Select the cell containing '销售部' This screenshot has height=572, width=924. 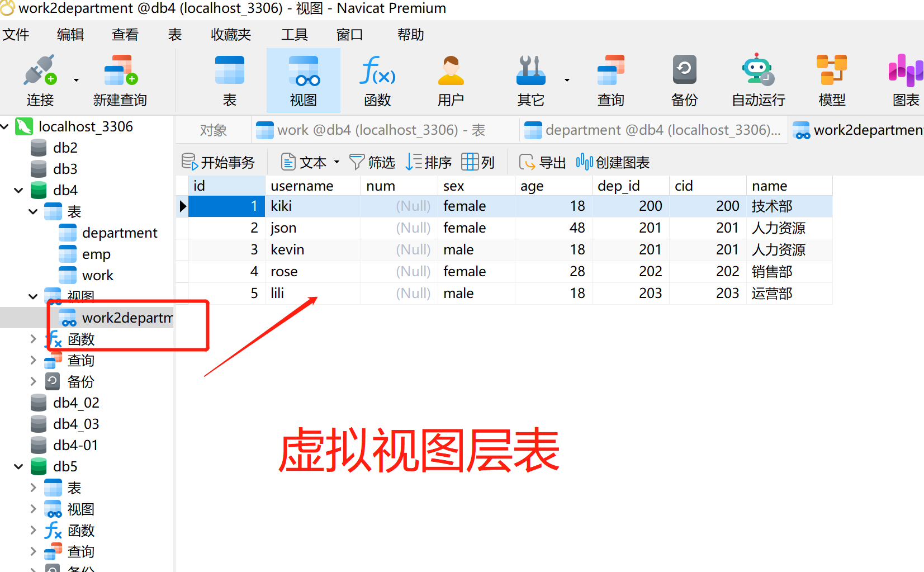789,271
